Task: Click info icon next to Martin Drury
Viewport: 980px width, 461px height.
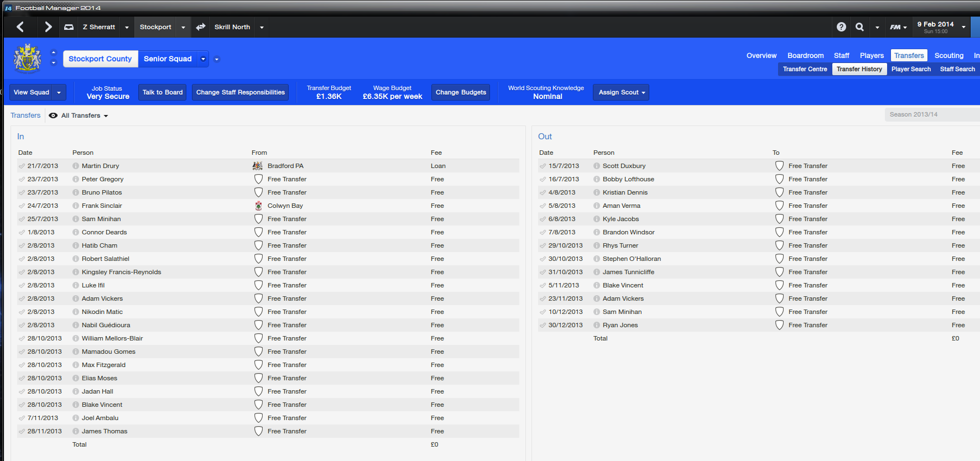Action: (x=76, y=166)
